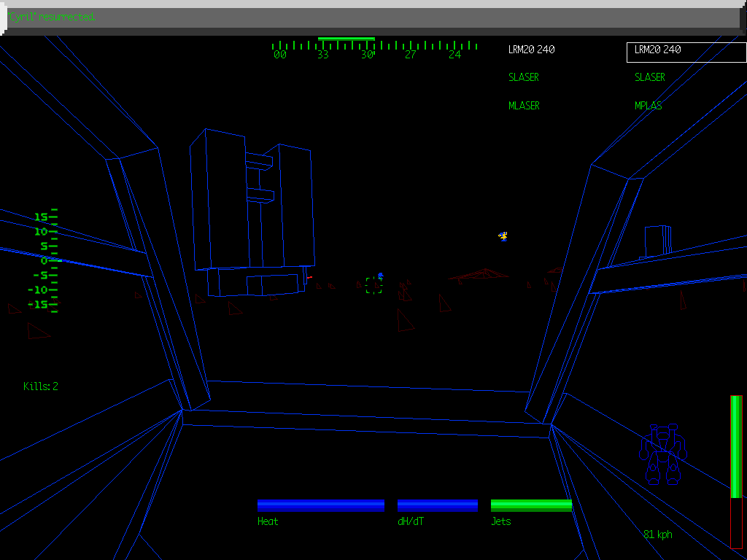
Task: Click the wide red wireframe hill
Action: [478, 275]
